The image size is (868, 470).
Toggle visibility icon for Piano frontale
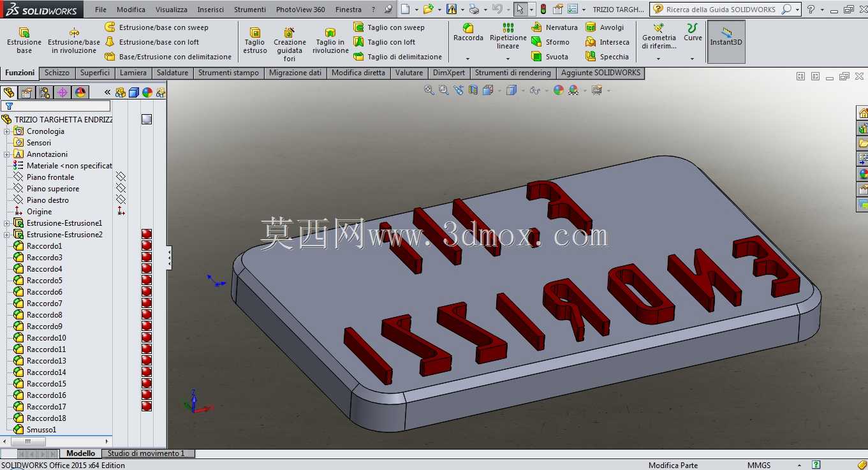point(121,177)
